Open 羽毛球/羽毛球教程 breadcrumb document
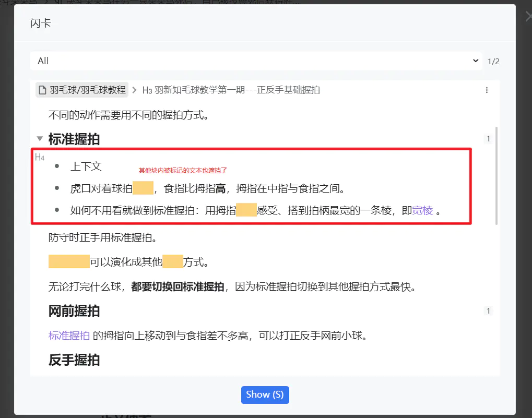 click(x=82, y=90)
